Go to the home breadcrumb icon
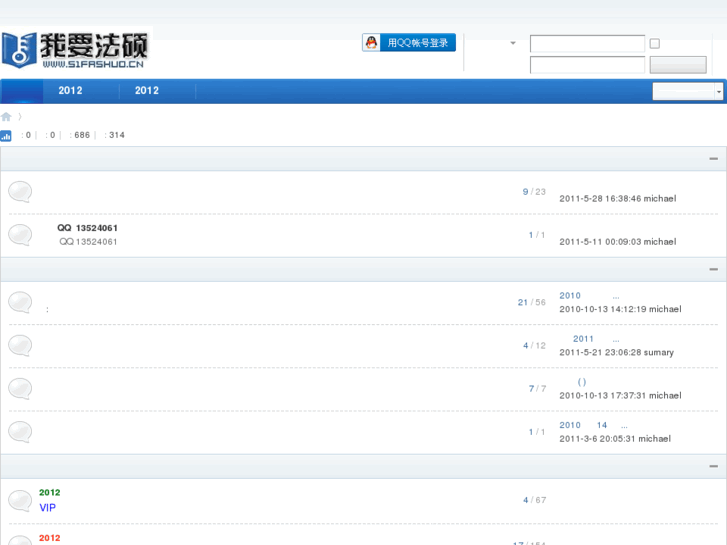 pos(6,117)
